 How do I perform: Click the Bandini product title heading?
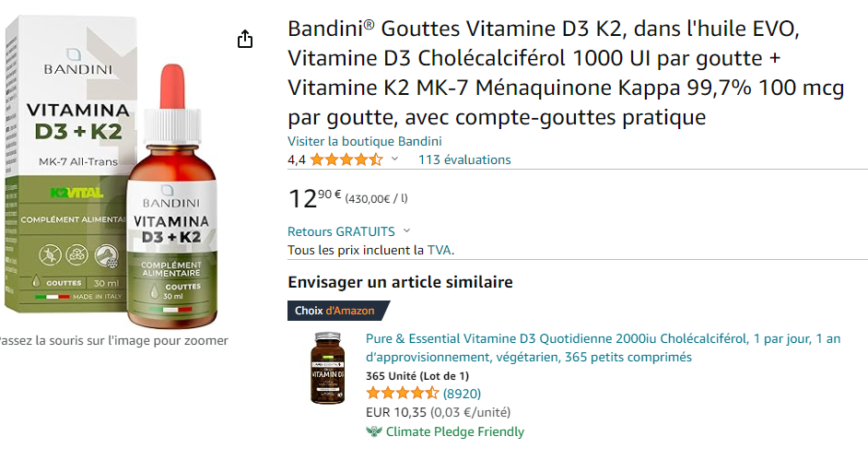coord(566,73)
